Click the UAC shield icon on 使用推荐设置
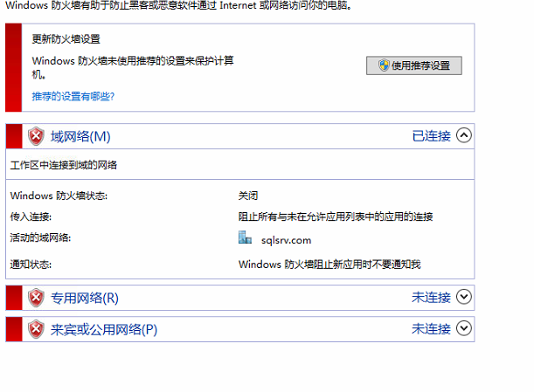This screenshot has height=392, width=534. coord(384,65)
